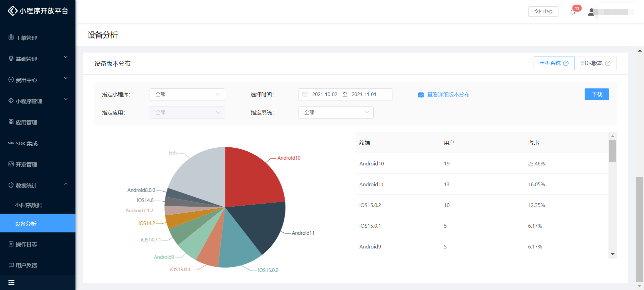Viewport: 644px width, 290px height.
Task: Uncheck 查看详细版本分布 checkbox
Action: [421, 95]
